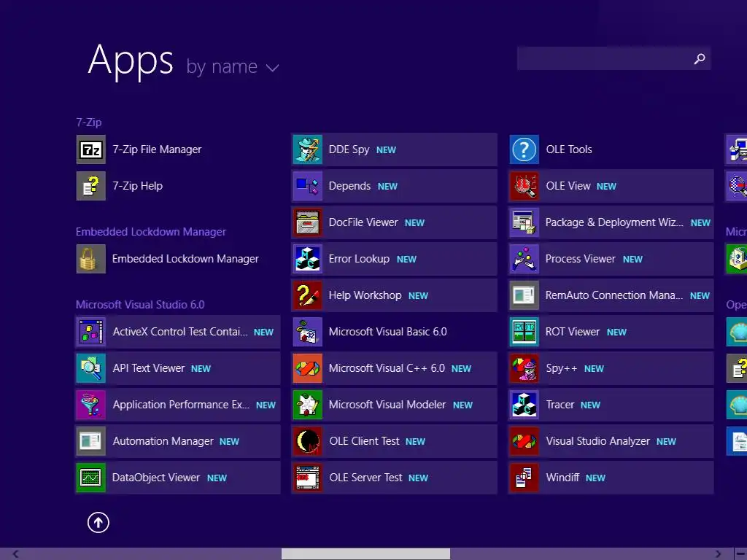The width and height of the screenshot is (747, 560).
Task: Click the scrollbar right arrow
Action: 718,554
